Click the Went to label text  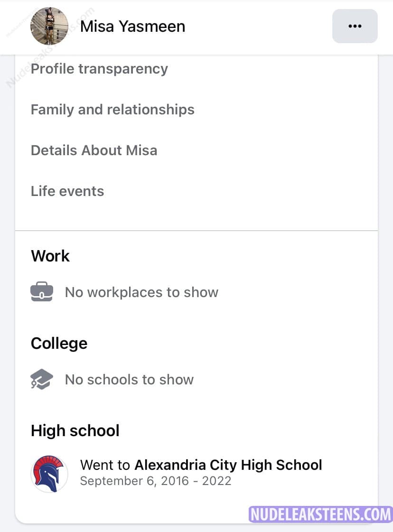click(x=106, y=465)
